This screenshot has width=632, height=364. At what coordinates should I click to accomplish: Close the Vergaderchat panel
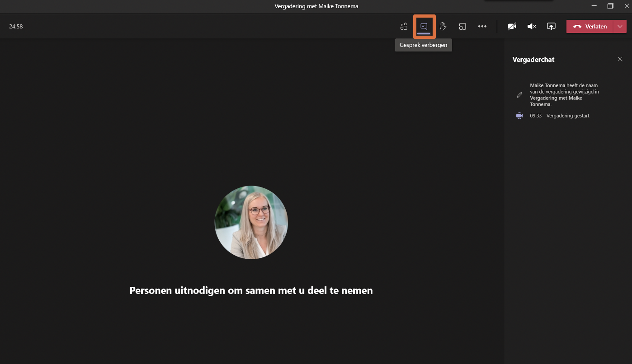coord(620,59)
